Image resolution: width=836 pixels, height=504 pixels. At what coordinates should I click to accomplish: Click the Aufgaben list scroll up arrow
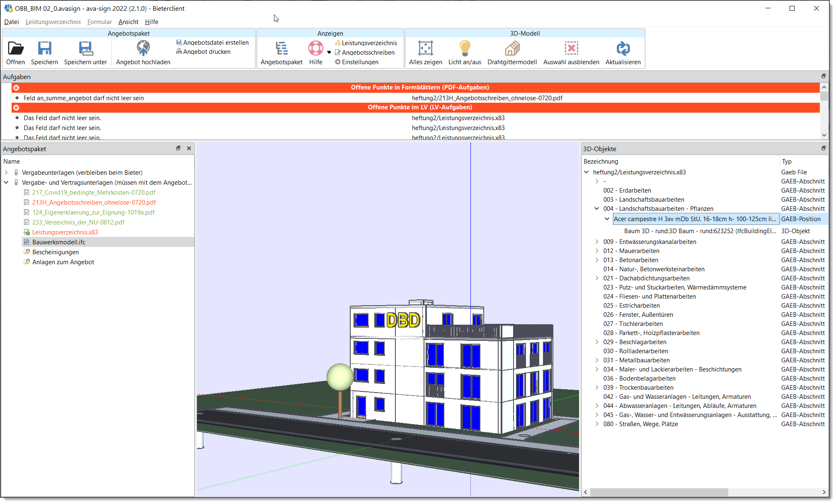824,87
